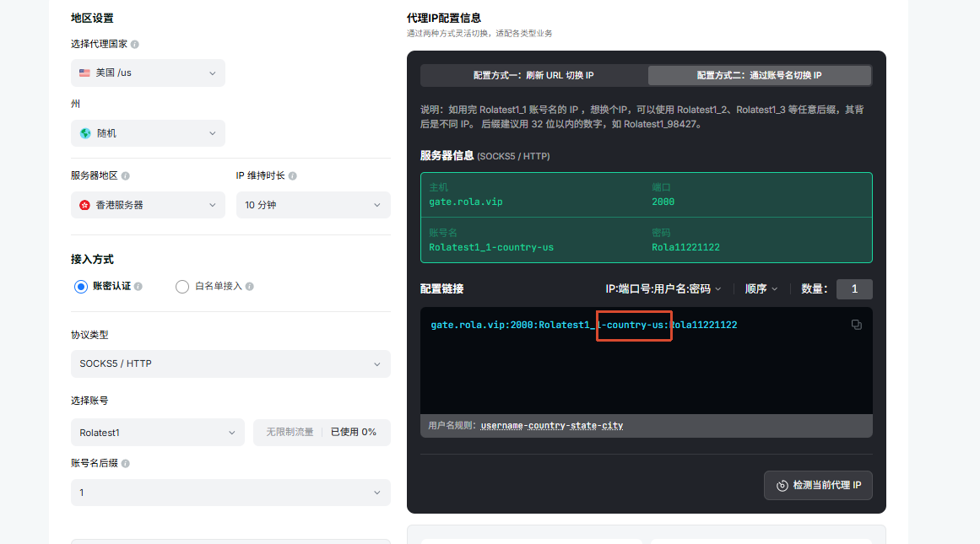Open the country dropdown showing 美国 /us

(x=148, y=73)
